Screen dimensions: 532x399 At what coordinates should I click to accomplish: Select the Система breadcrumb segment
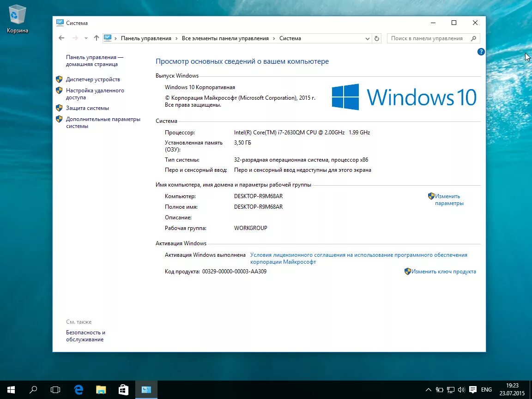[290, 38]
